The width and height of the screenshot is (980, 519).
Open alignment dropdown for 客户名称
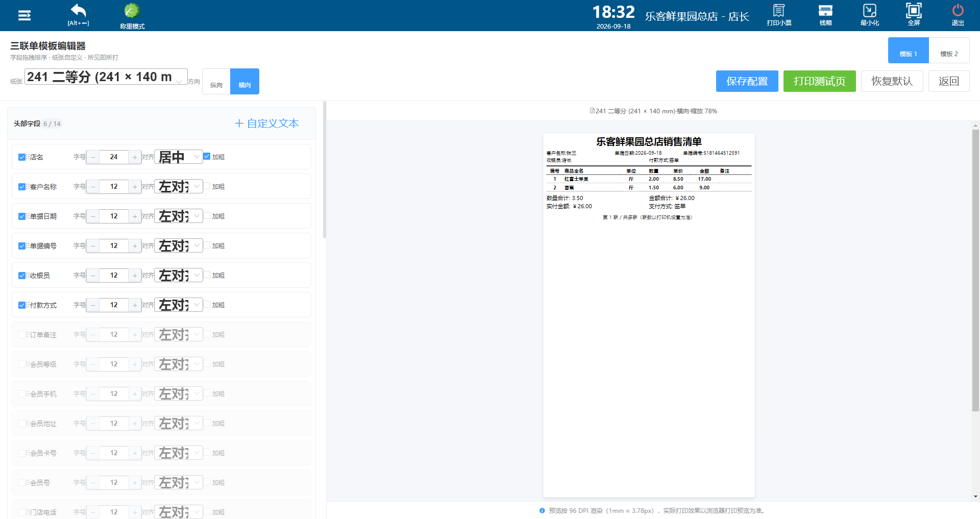coord(179,187)
